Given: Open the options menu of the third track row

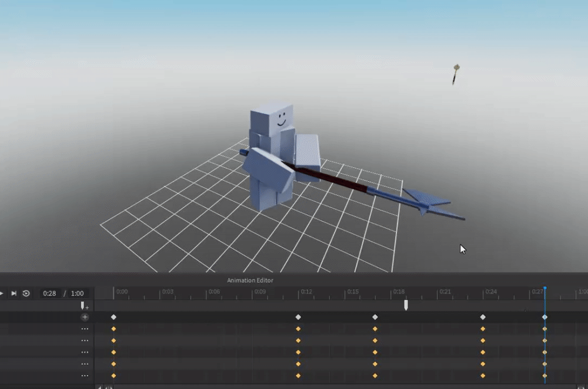Looking at the screenshot, I should click(85, 352).
